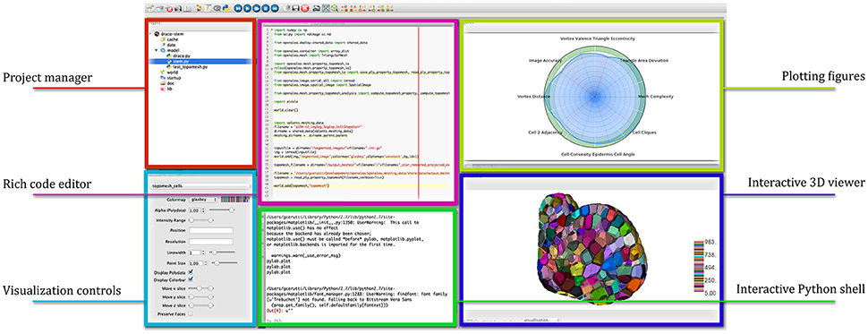The height and width of the screenshot is (334, 868).
Task: Toggle the Display Colorbar checkbox
Action: tap(191, 279)
